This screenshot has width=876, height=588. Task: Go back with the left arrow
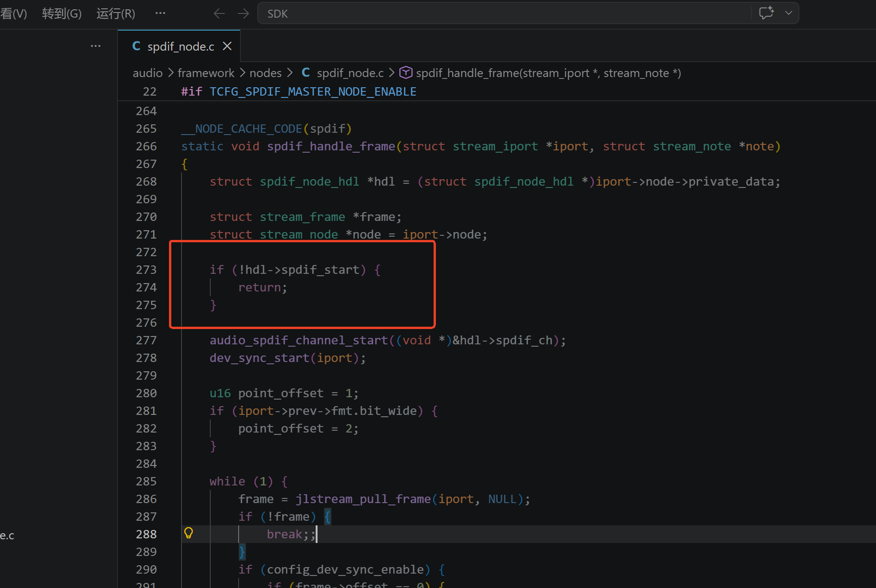pyautogui.click(x=219, y=13)
